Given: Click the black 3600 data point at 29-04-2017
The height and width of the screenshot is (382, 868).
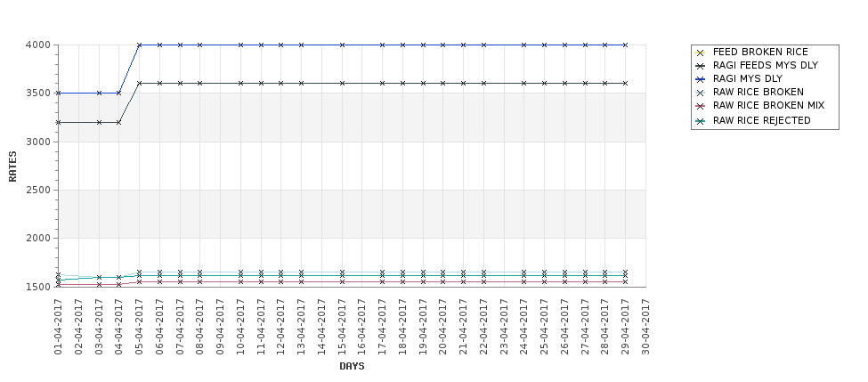Looking at the screenshot, I should click(x=625, y=83).
